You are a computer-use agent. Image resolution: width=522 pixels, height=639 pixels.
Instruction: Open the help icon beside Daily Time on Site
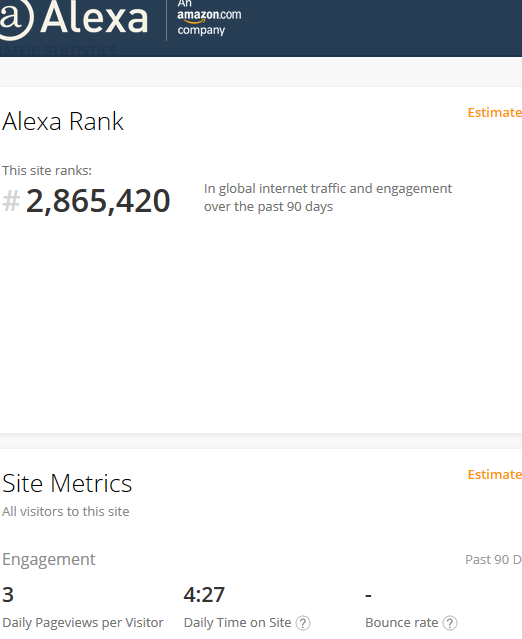(303, 623)
